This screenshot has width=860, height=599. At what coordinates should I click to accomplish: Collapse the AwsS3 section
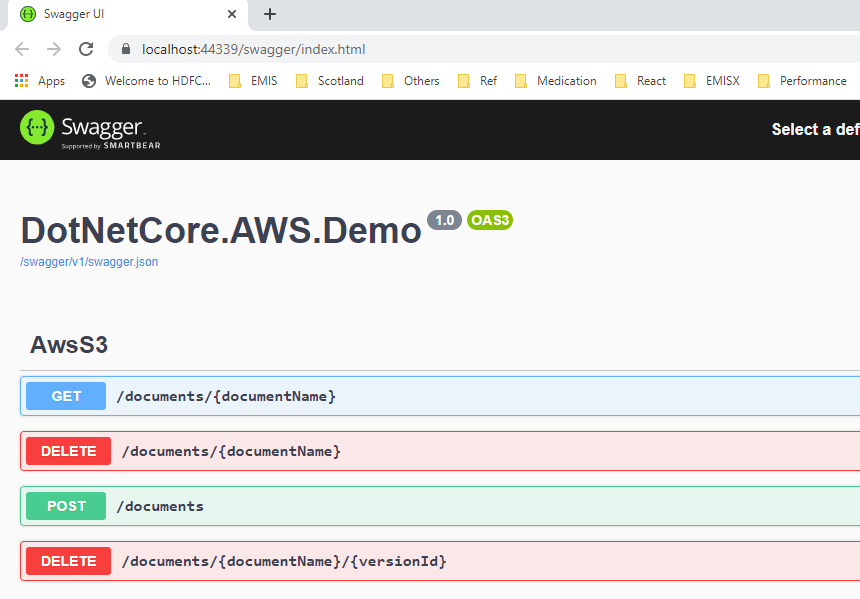68,344
